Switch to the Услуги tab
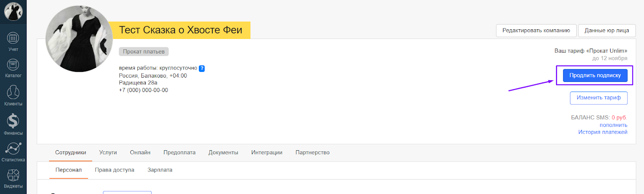 pos(108,153)
